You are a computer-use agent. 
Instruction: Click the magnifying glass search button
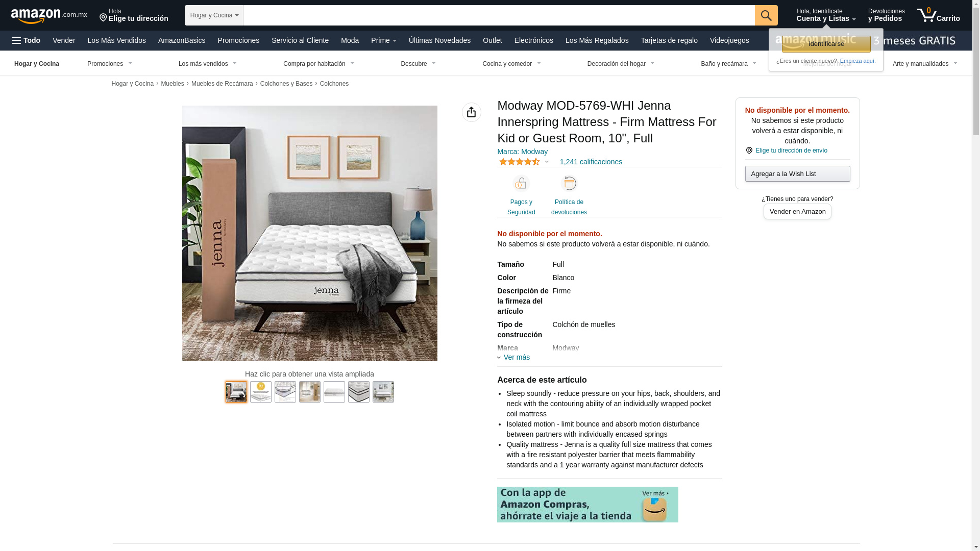click(x=766, y=15)
